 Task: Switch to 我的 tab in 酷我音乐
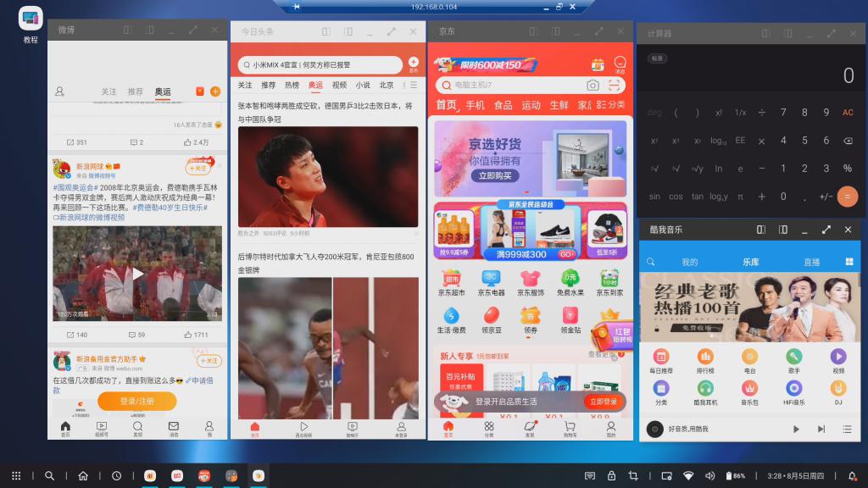pyautogui.click(x=690, y=263)
